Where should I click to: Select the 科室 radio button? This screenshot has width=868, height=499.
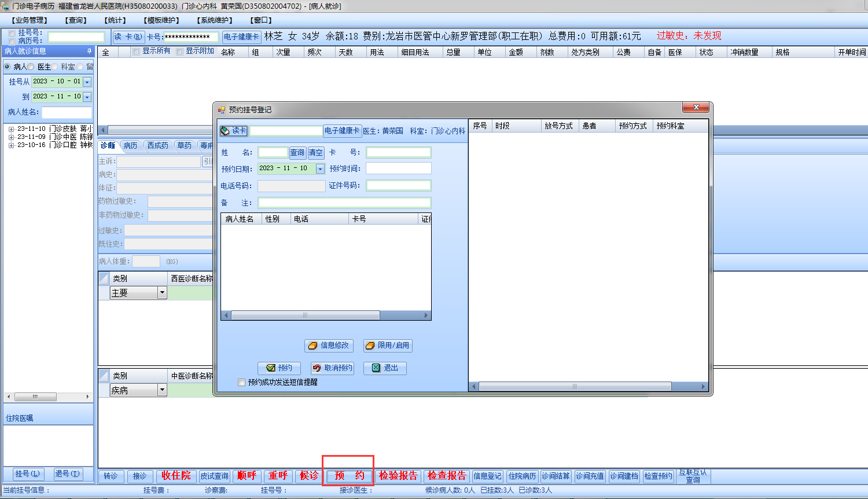[x=55, y=67]
